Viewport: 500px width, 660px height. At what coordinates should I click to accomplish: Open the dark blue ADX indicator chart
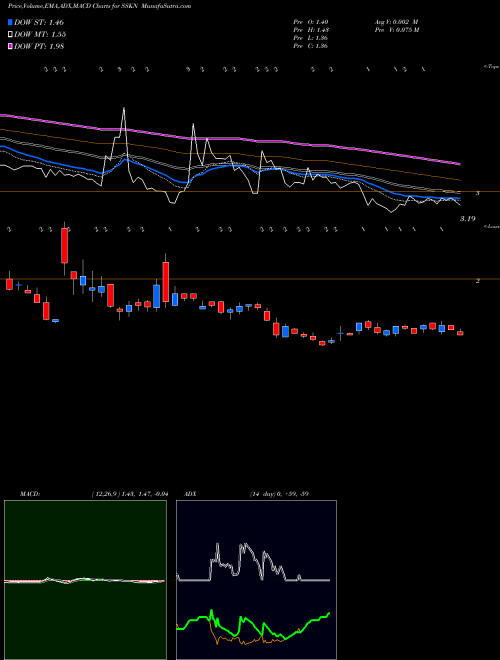coord(256,580)
